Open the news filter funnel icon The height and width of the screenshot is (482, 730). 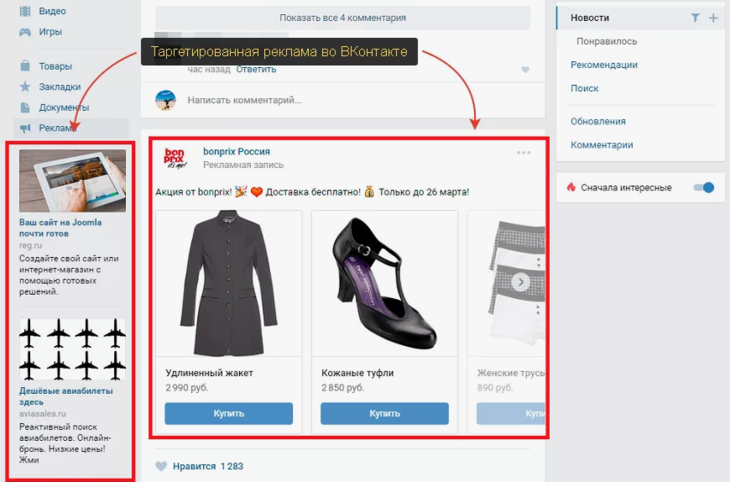[x=695, y=18]
